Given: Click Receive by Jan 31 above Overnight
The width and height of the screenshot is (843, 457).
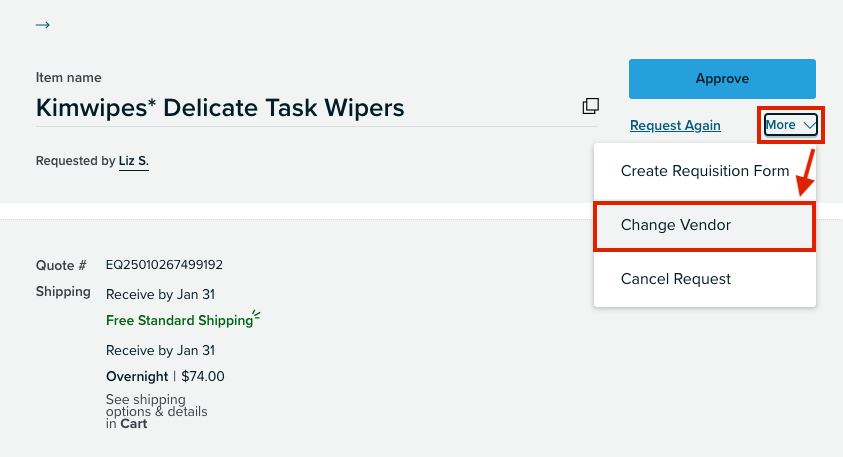Looking at the screenshot, I should coord(160,351).
